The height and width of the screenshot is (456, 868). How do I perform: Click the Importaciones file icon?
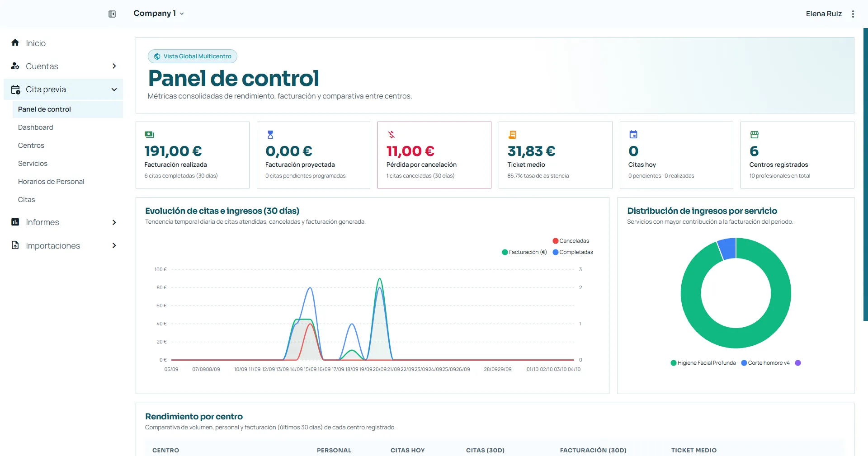pos(15,245)
